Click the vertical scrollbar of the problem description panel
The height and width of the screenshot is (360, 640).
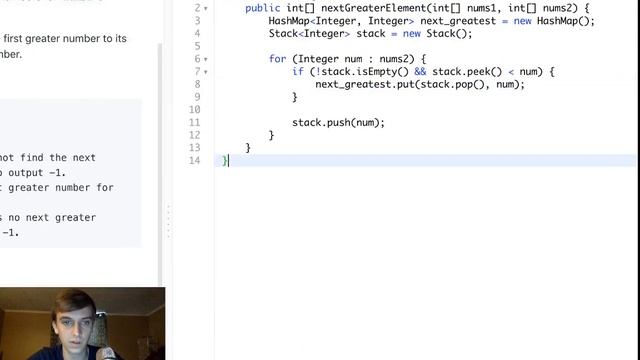[160, 163]
